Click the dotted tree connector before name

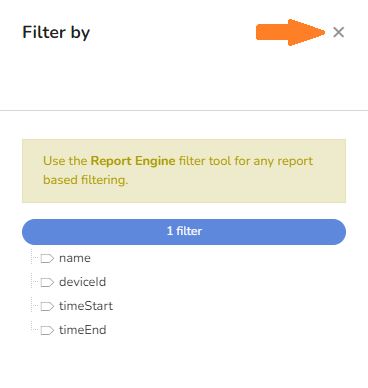pyautogui.click(x=35, y=258)
